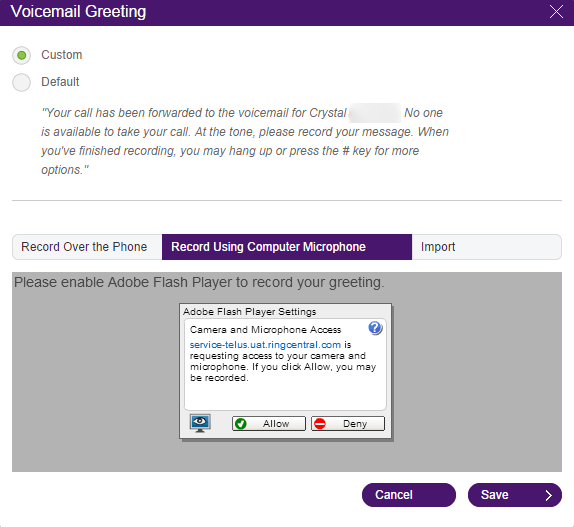
Task: Close the Voicemail Greeting dialog with X
Action: pyautogui.click(x=556, y=12)
